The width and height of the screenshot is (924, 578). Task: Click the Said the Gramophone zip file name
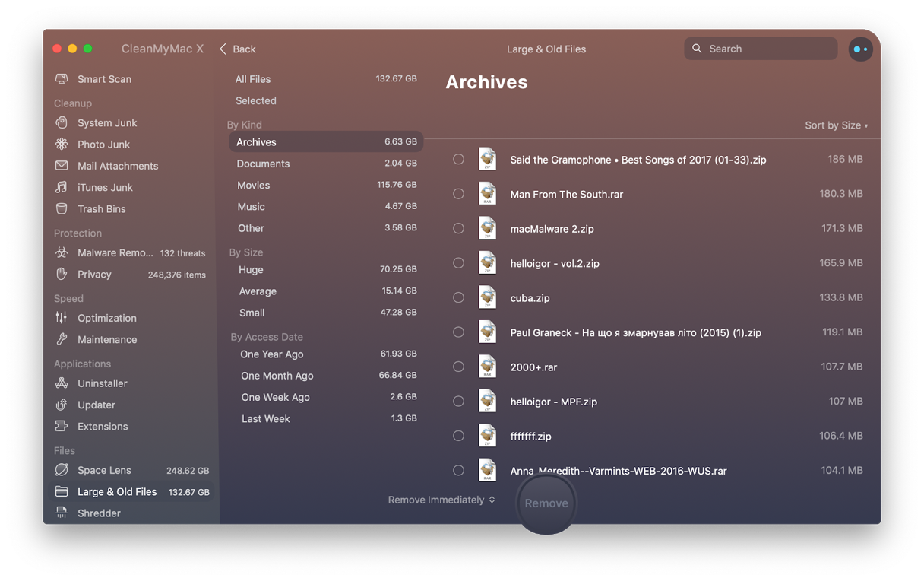click(x=638, y=160)
